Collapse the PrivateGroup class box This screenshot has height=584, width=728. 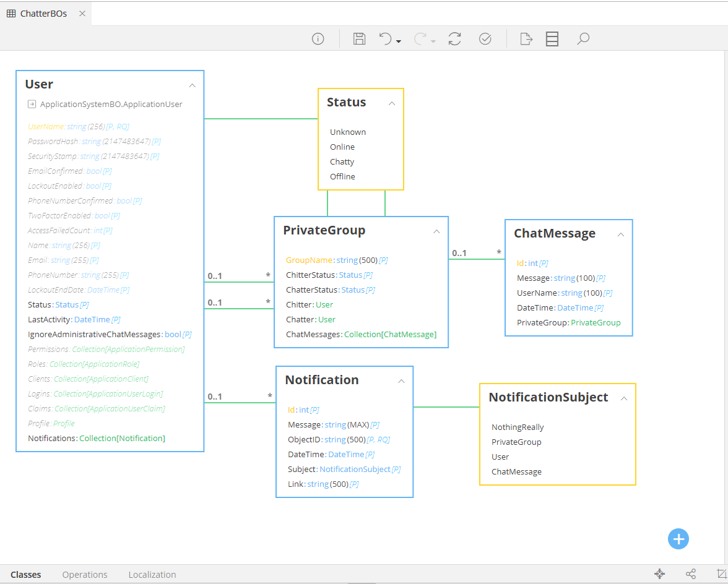pyautogui.click(x=436, y=231)
